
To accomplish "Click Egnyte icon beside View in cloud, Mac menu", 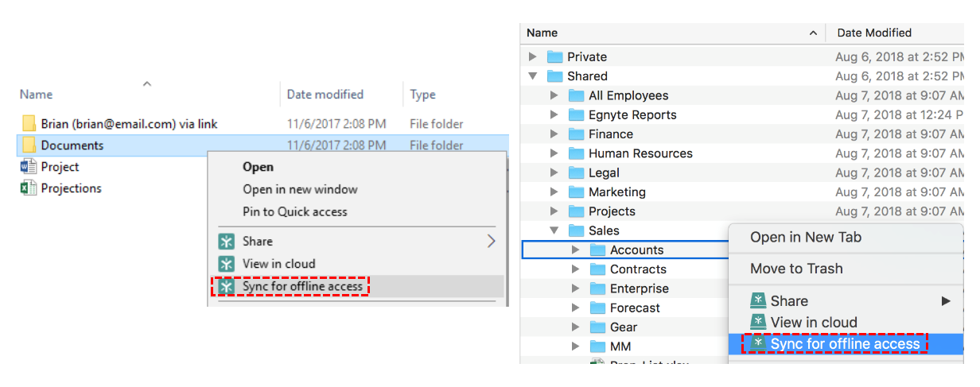I will 758,323.
